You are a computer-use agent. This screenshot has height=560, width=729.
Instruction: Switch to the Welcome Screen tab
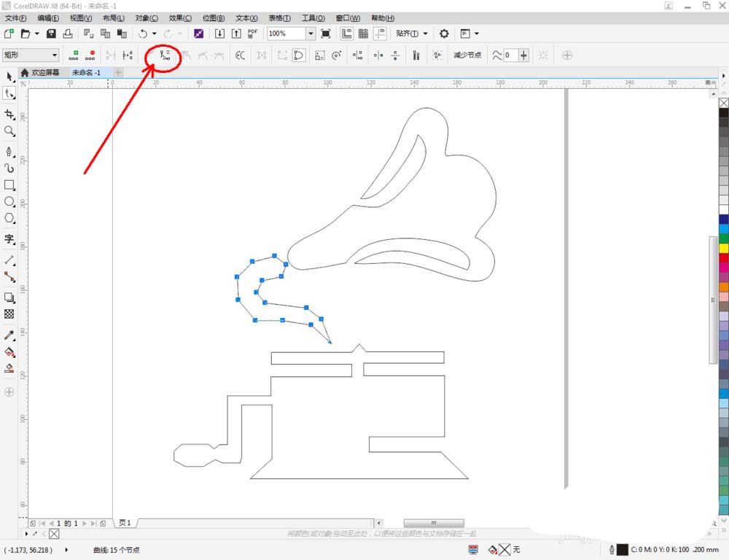[41, 73]
